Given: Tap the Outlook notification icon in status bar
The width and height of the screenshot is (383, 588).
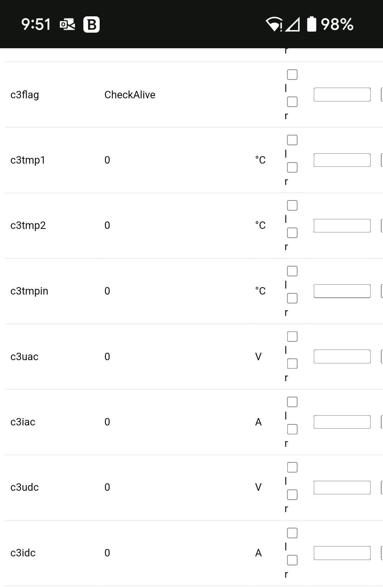Looking at the screenshot, I should pos(67,24).
